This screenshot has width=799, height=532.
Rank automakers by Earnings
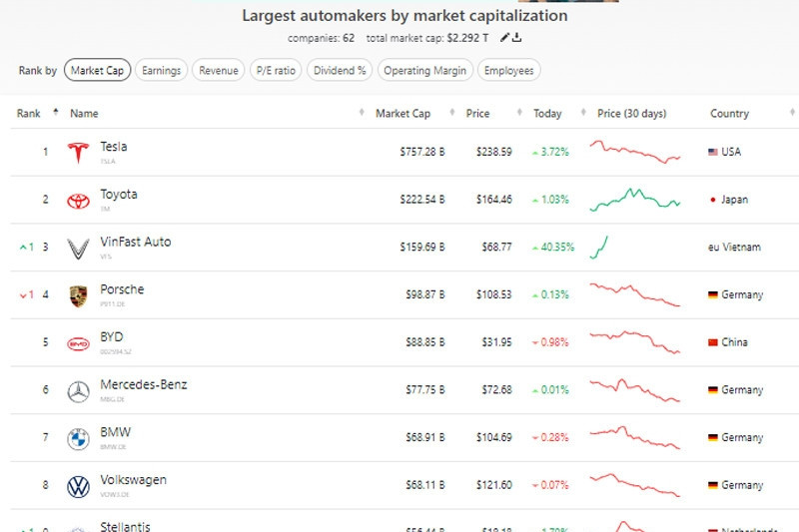(x=161, y=70)
